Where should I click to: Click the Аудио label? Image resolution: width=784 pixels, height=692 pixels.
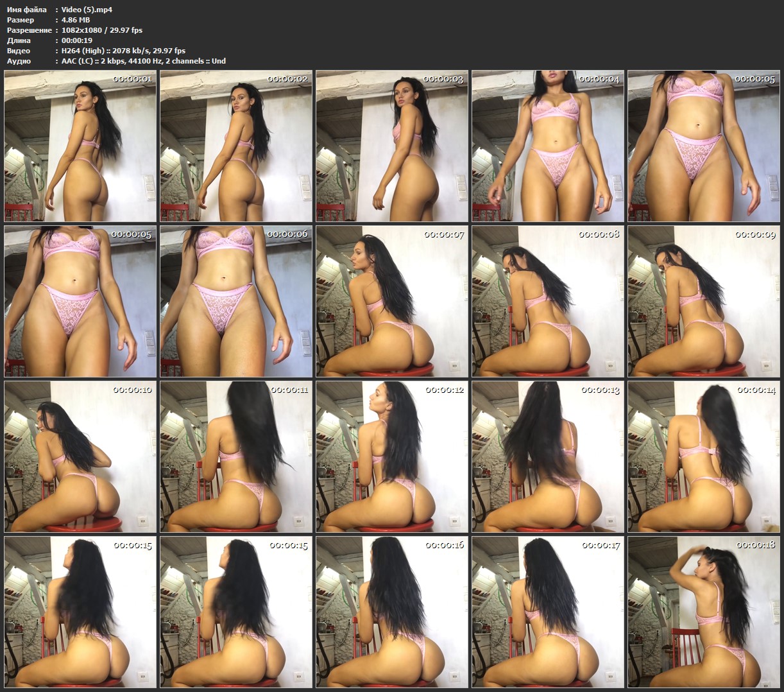point(18,61)
